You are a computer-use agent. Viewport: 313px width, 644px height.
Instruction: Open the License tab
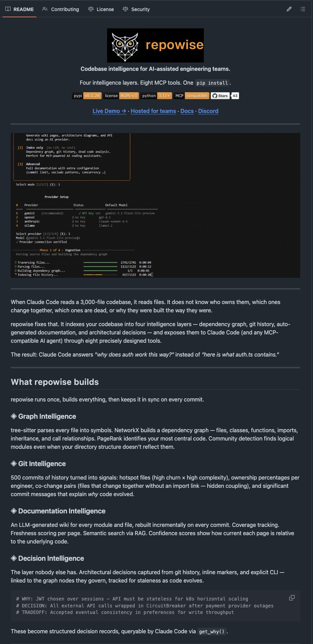click(x=101, y=9)
